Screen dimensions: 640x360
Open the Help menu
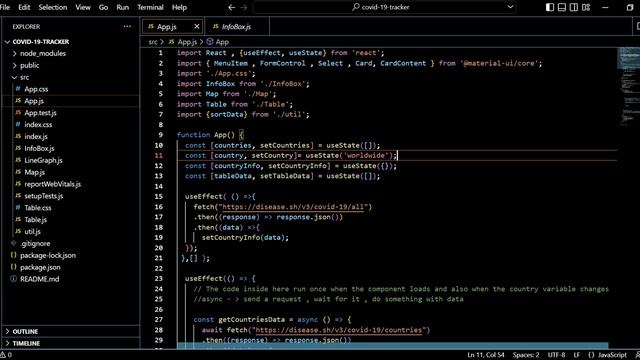click(x=179, y=7)
